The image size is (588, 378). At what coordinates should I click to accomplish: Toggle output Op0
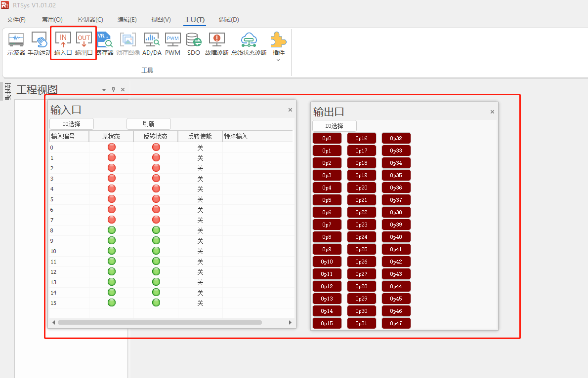[327, 138]
